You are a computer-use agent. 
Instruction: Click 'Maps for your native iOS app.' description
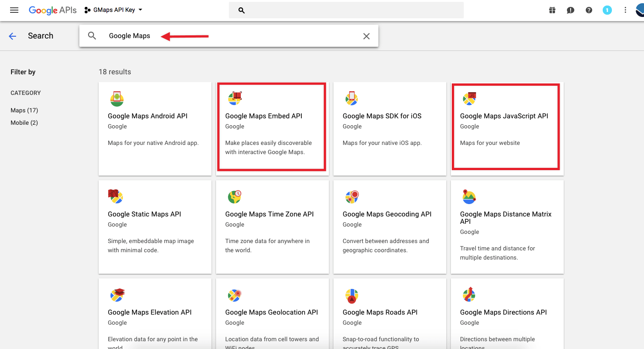coord(382,143)
